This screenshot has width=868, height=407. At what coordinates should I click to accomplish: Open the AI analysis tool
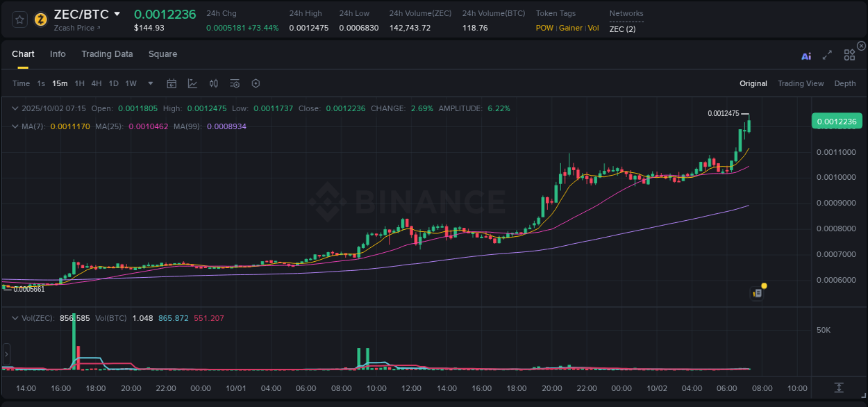pyautogui.click(x=806, y=56)
